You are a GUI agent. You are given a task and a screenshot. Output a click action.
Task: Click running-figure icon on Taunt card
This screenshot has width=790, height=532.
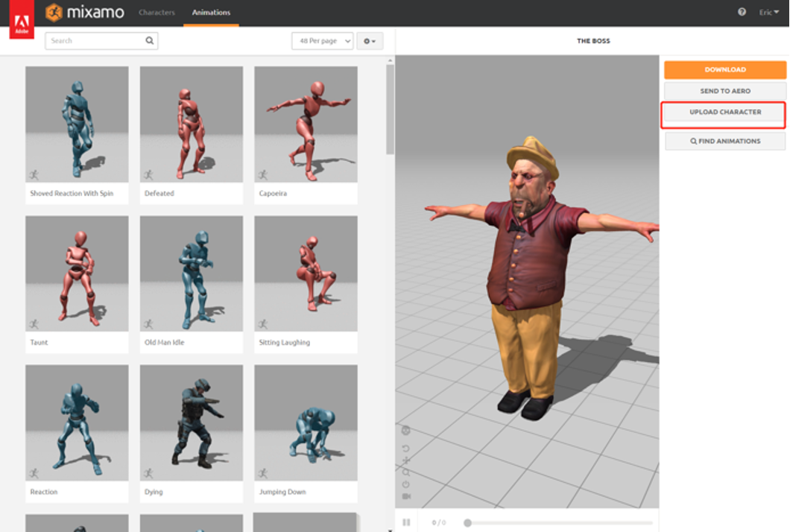click(34, 324)
